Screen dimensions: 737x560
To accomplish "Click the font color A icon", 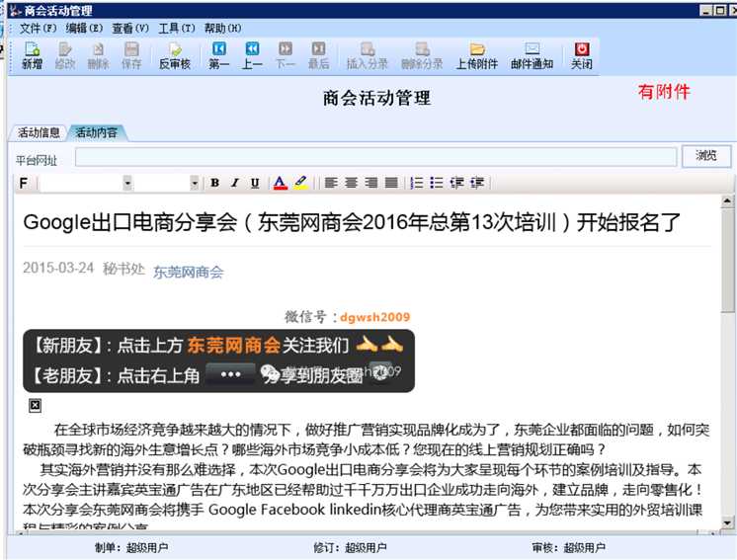I will [x=281, y=183].
